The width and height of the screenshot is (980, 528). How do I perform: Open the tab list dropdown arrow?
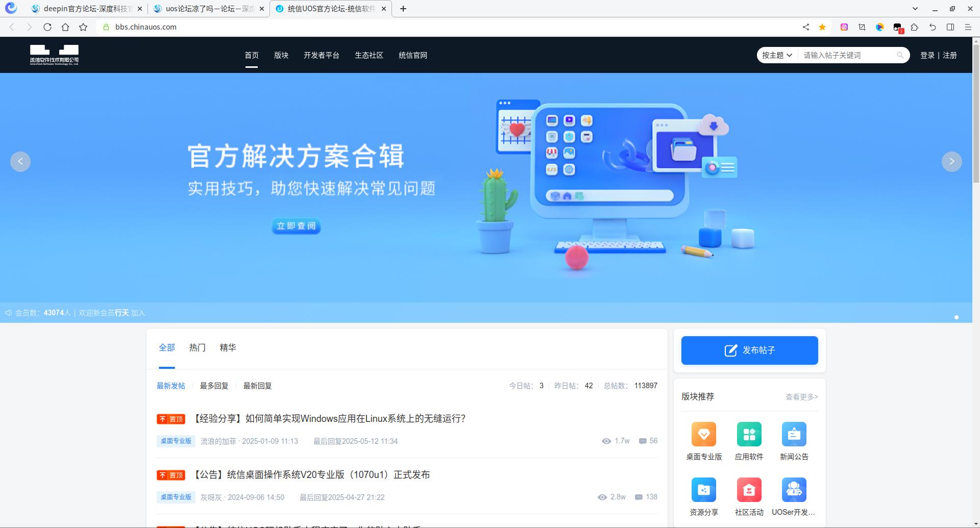[x=915, y=9]
